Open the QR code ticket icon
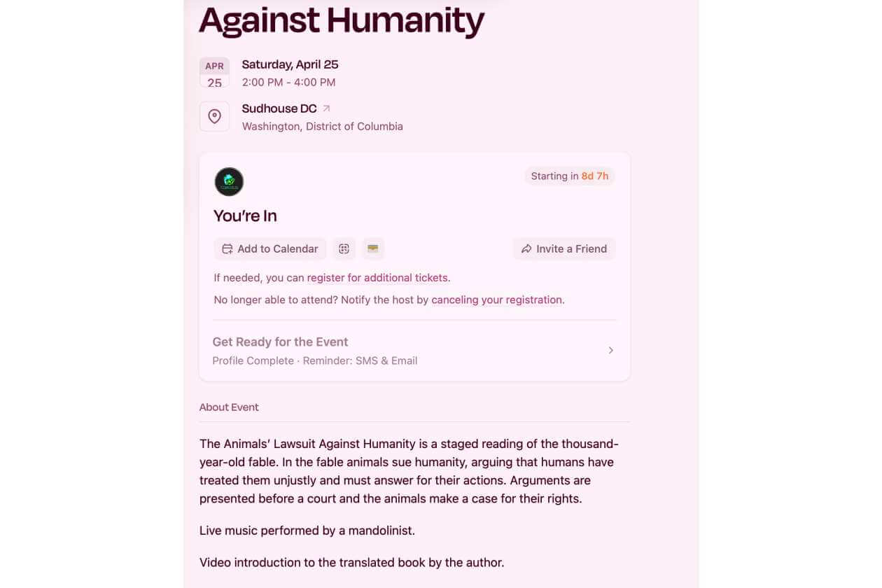The image size is (882, 588). 344,248
